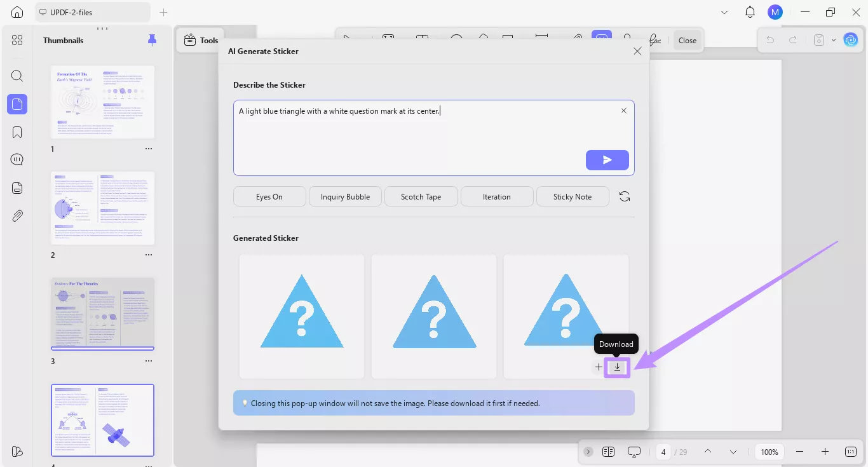The width and height of the screenshot is (868, 467).
Task: Open the dual-page view icon in bottom bar
Action: point(608,451)
